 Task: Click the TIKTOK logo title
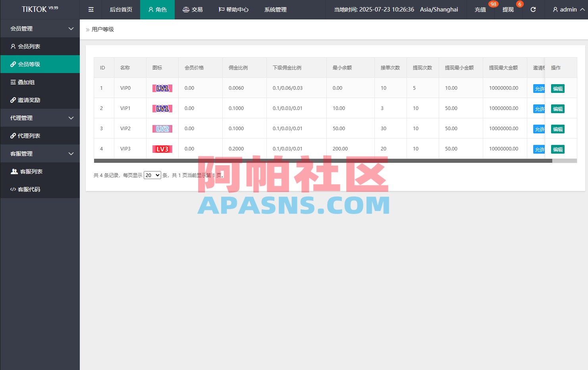pyautogui.click(x=40, y=9)
